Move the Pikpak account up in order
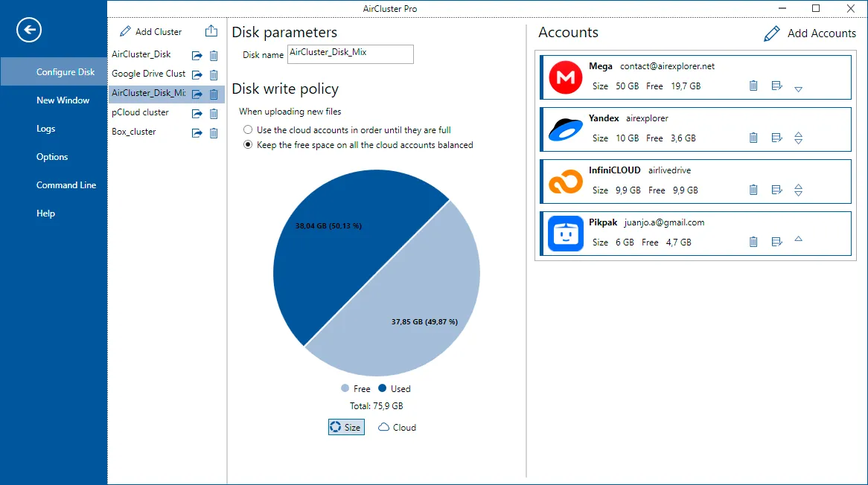This screenshot has height=485, width=868. [798, 239]
